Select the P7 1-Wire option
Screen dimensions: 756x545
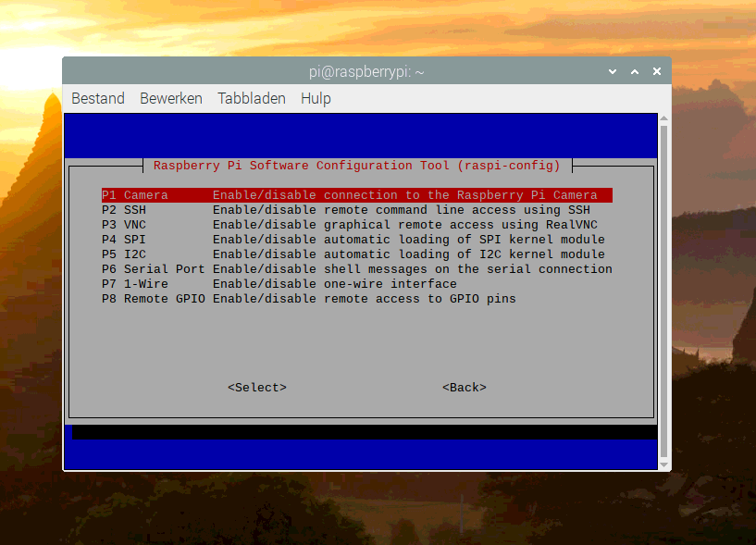click(x=357, y=283)
